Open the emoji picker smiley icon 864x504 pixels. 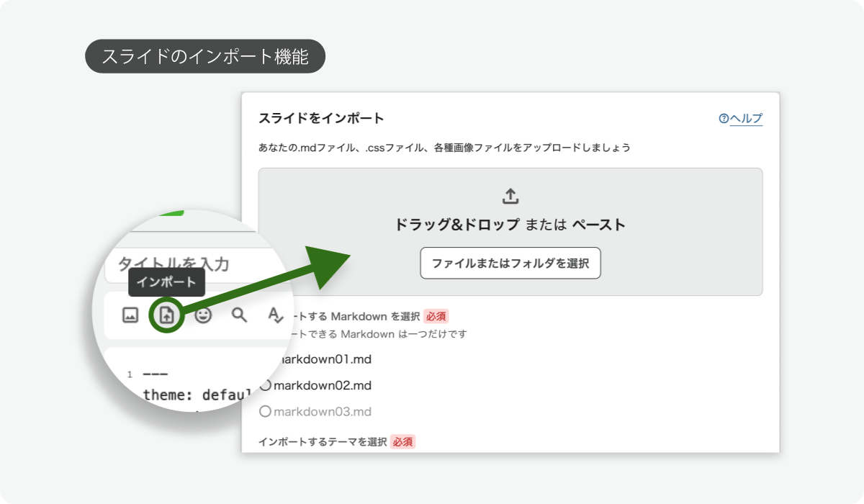[x=204, y=315]
